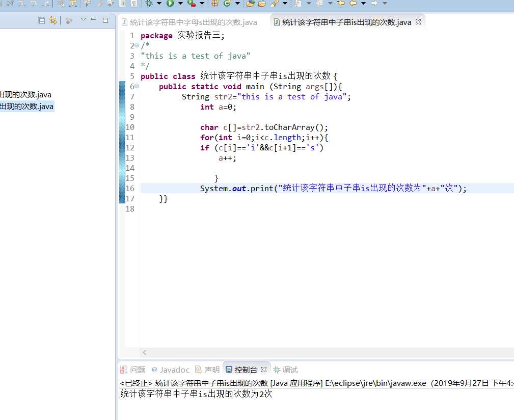Switch to tab 统计该字符串中字母s出现的次数.java
This screenshot has height=420, width=514.
(x=189, y=22)
